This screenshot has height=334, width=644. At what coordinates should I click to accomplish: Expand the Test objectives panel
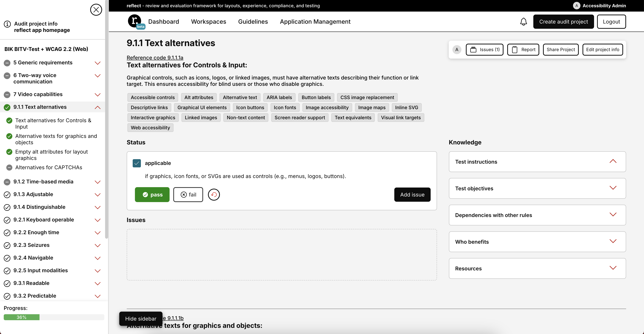[x=537, y=188]
